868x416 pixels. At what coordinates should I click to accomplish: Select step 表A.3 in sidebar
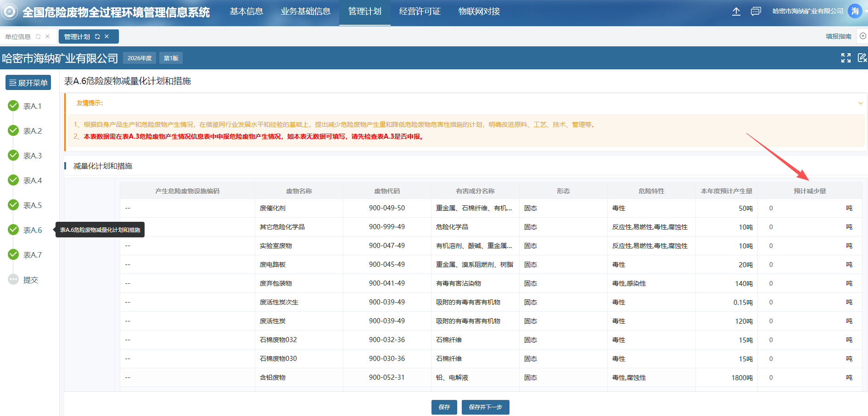(x=32, y=156)
